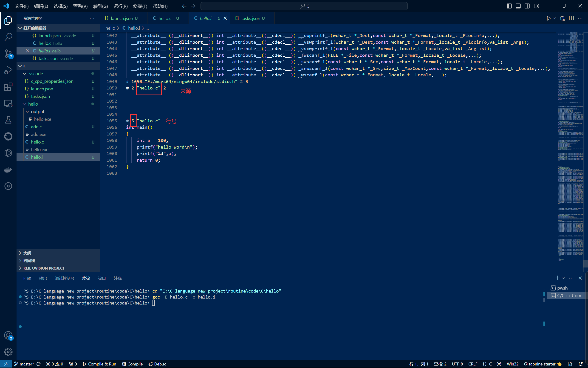Switch to the 问题 panel tab
The width and height of the screenshot is (588, 368).
coord(27,278)
